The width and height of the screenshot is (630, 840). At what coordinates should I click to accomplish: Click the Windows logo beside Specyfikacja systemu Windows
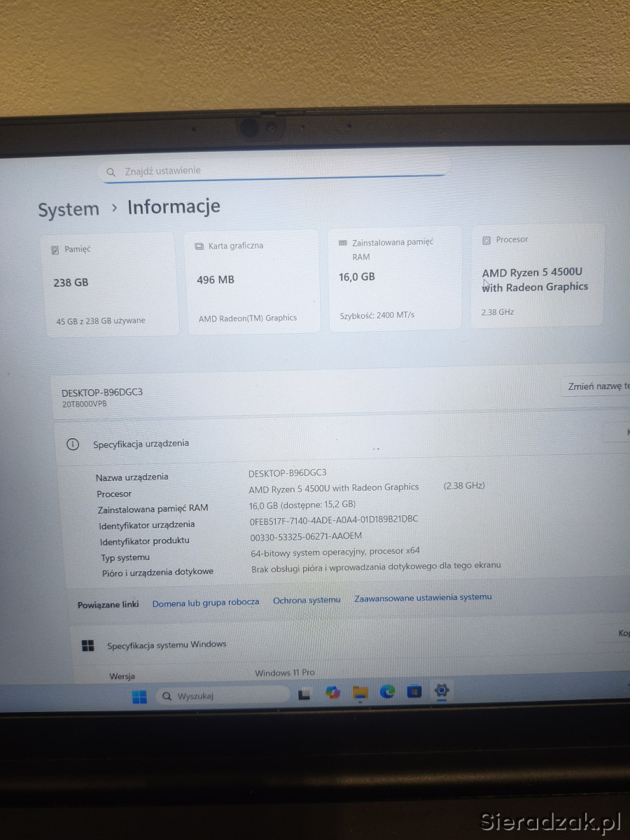tap(87, 645)
